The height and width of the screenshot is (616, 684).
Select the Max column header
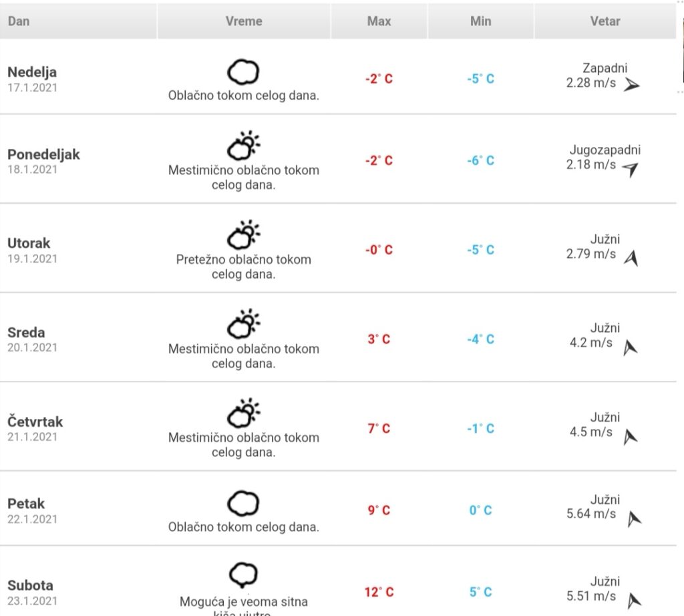(x=379, y=21)
